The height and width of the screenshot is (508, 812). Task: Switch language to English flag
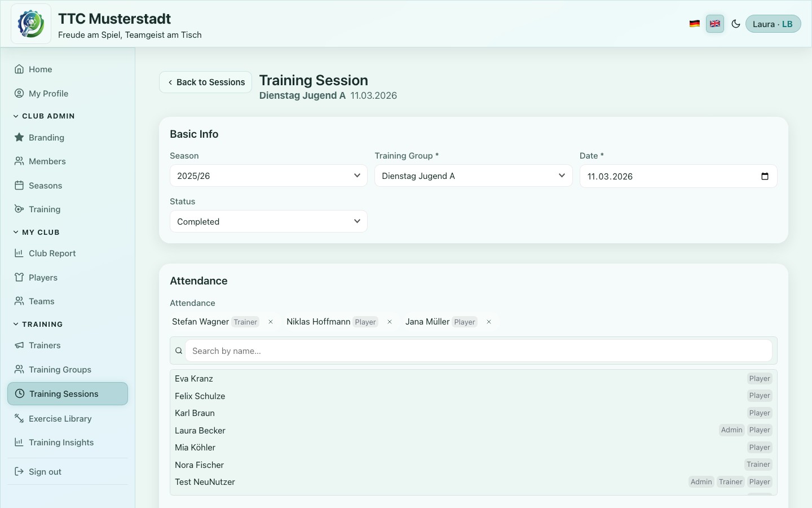coord(715,24)
